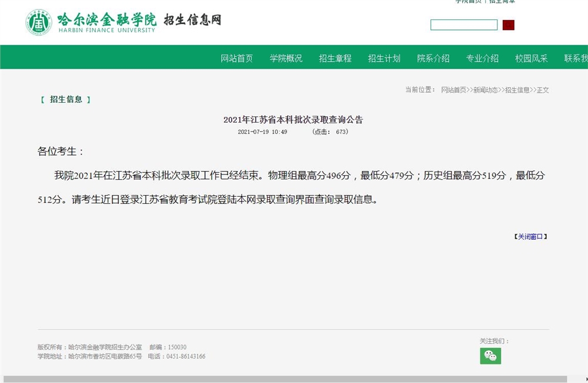Open 网站首页 in the green navigation bar
The height and width of the screenshot is (383, 588).
236,58
